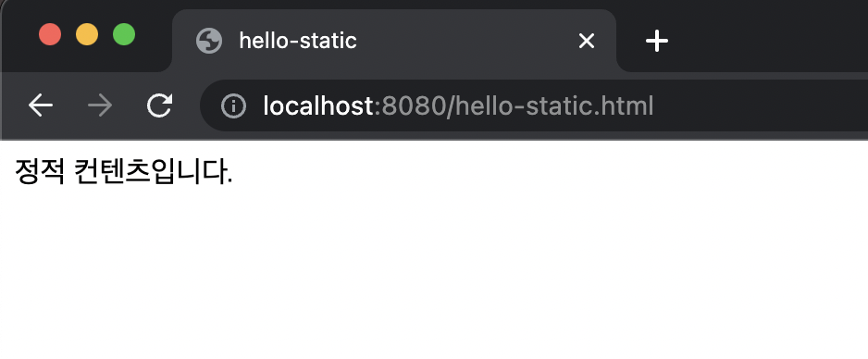Click hello-static.html in the URL

pyautogui.click(x=554, y=105)
